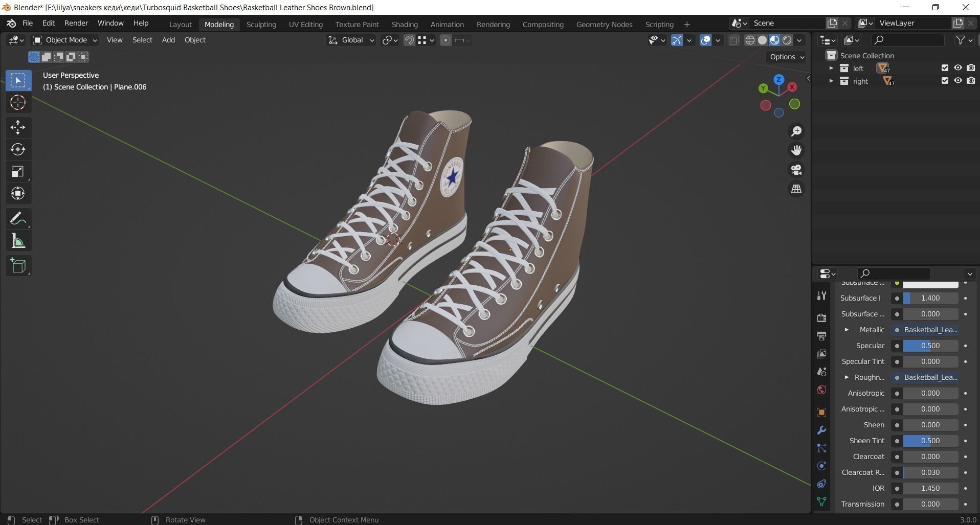Toggle viewport overlays

pos(705,40)
